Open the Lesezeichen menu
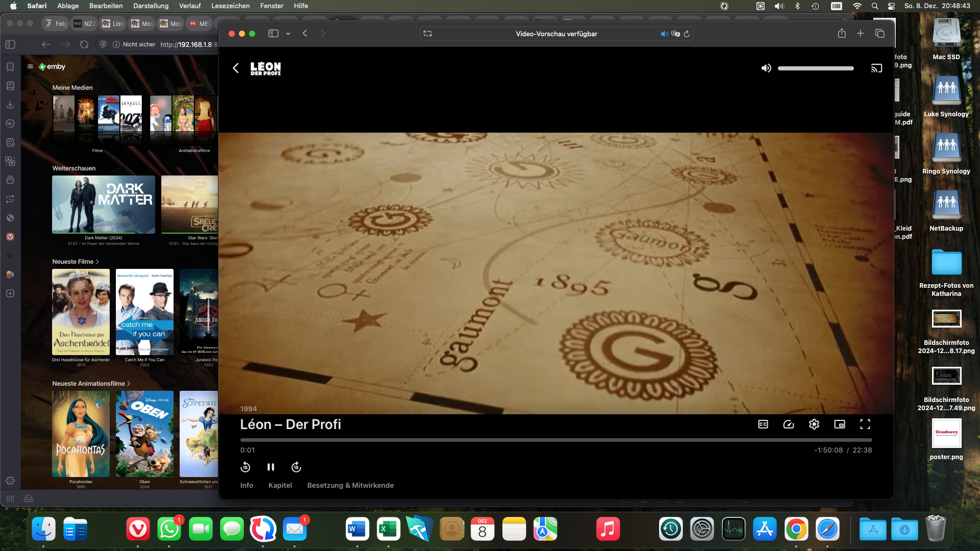The height and width of the screenshot is (551, 980). [230, 6]
